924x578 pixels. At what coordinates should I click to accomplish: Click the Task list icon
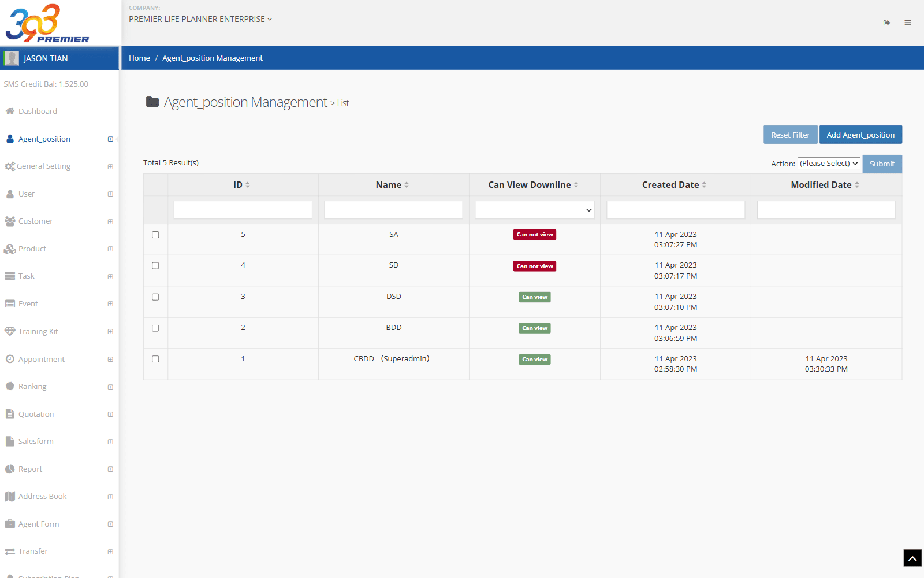[x=10, y=276]
